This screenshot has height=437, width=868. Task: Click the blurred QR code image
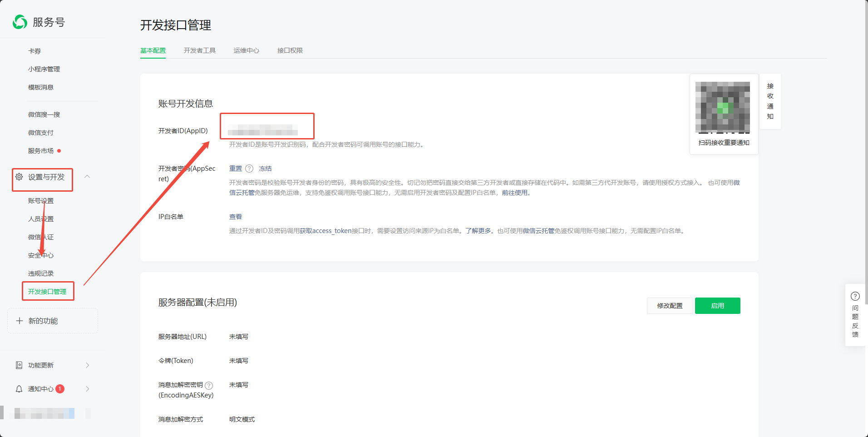[722, 107]
